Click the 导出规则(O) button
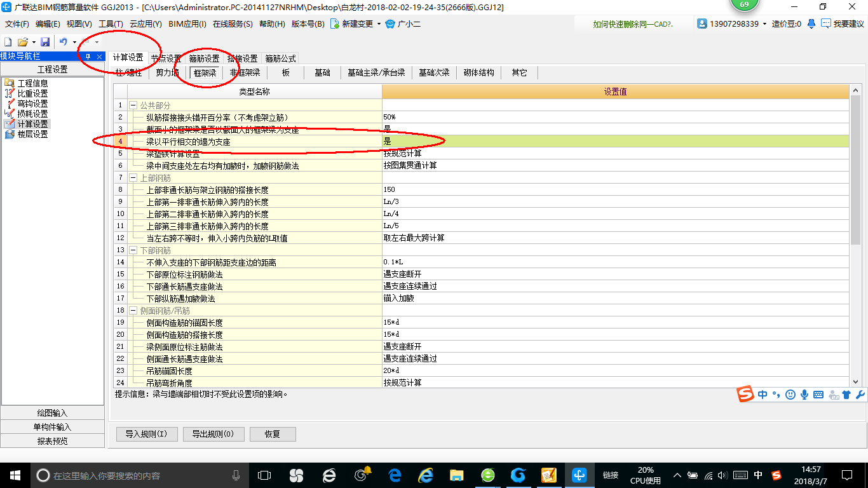This screenshot has width=868, height=488. [x=213, y=434]
